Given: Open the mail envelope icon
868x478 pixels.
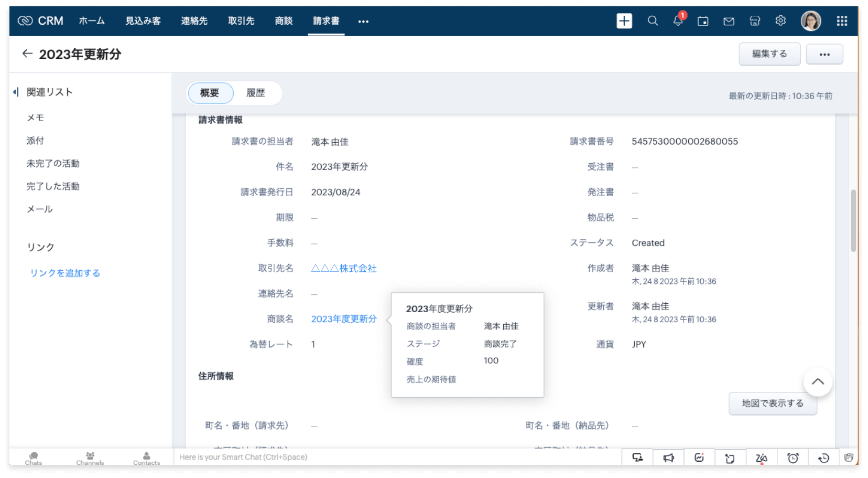Looking at the screenshot, I should click(x=729, y=21).
